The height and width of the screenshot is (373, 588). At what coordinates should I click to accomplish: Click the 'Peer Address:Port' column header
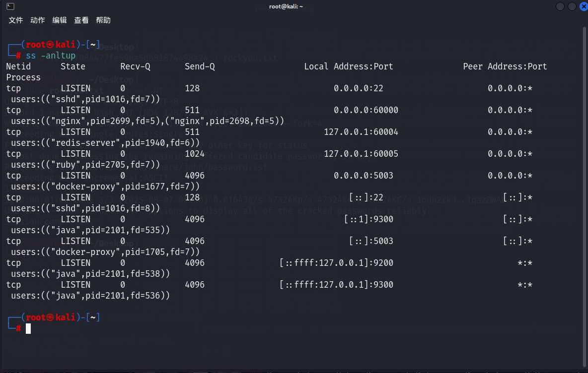pyautogui.click(x=505, y=66)
